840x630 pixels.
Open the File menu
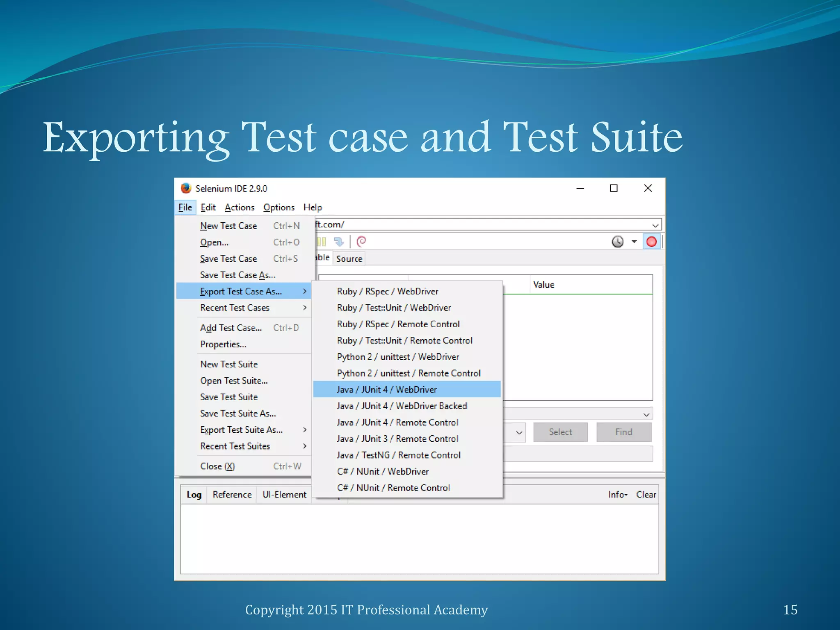185,208
